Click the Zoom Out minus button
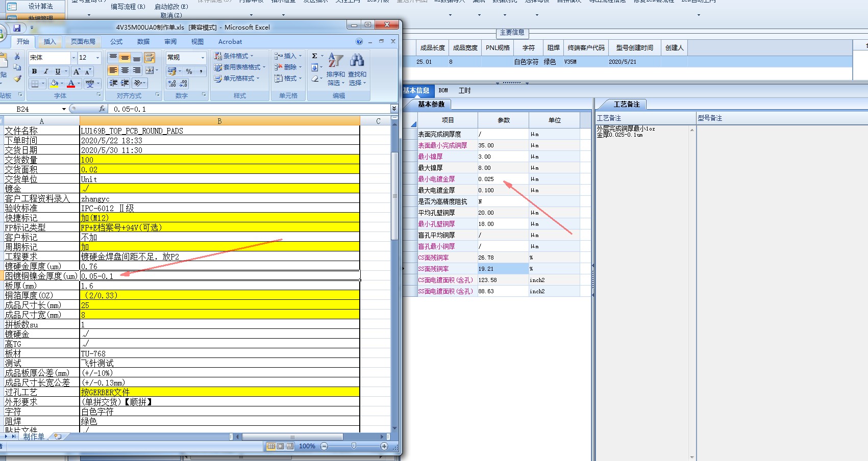This screenshot has width=868, height=461. (x=324, y=446)
